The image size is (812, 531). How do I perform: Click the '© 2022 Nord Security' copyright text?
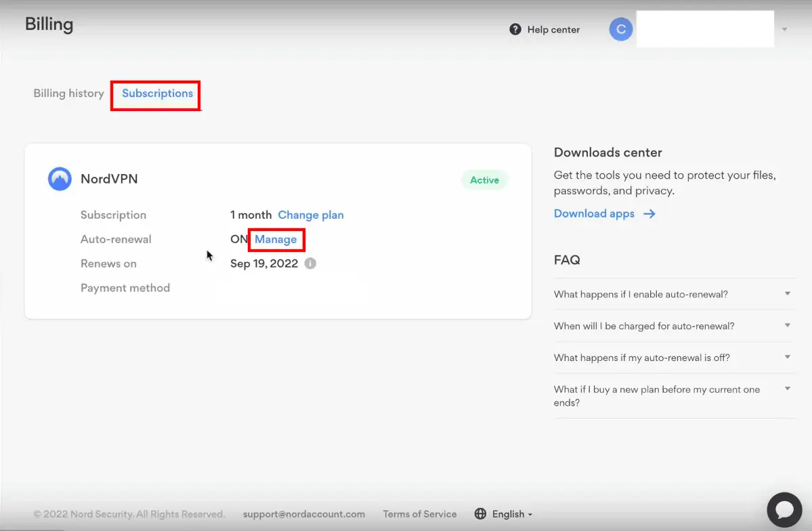129,514
